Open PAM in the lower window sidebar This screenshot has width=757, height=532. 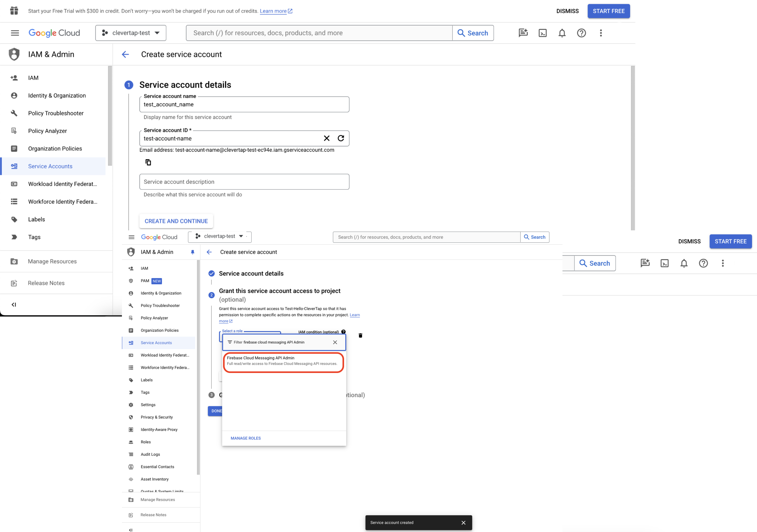click(x=159, y=281)
